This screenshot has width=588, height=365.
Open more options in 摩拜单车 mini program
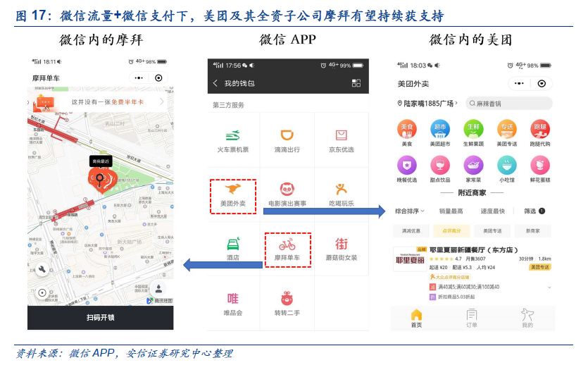[139, 78]
